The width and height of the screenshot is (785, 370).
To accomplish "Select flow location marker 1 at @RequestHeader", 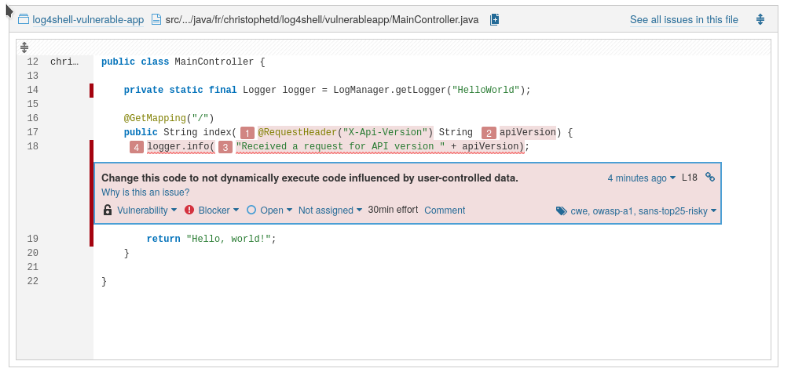I will 247,133.
